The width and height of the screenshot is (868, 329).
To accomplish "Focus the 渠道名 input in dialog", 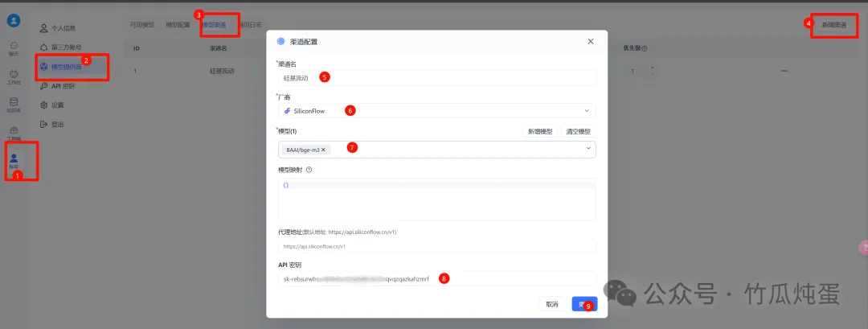I will click(436, 77).
